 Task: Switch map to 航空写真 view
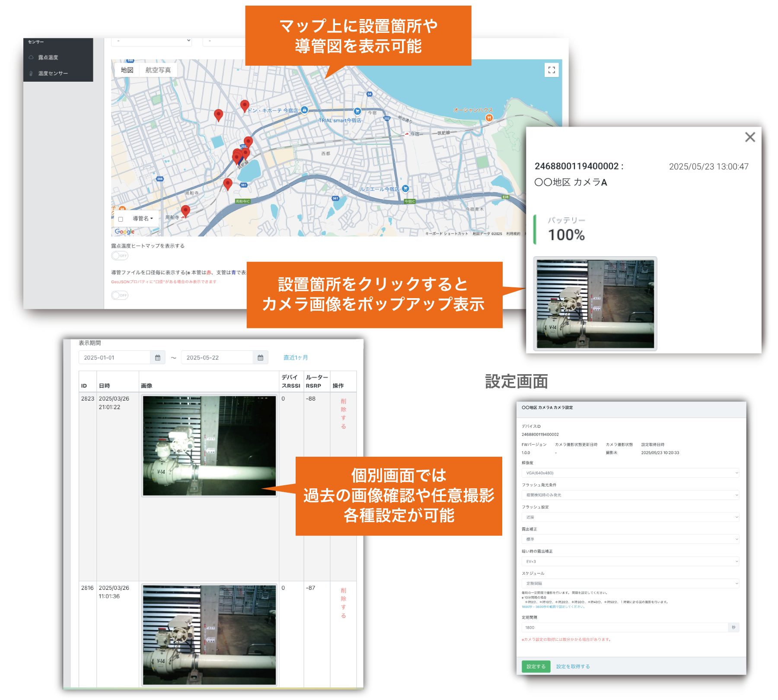[x=158, y=70]
